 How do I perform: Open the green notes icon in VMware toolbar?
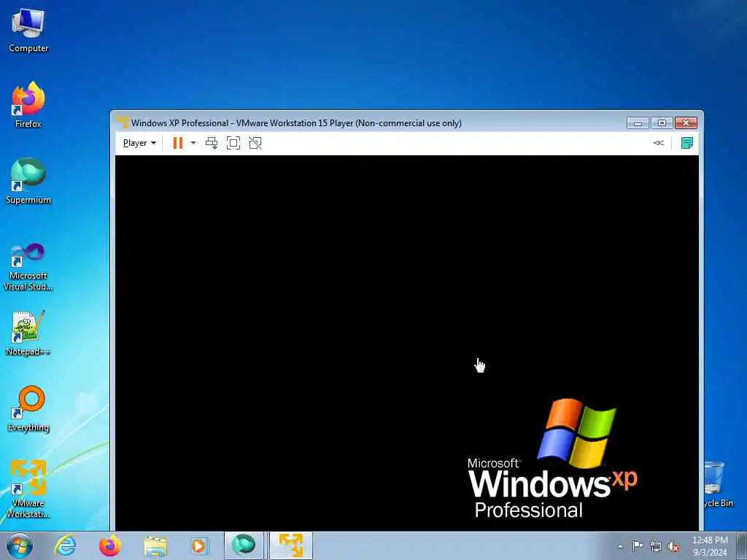coord(687,143)
